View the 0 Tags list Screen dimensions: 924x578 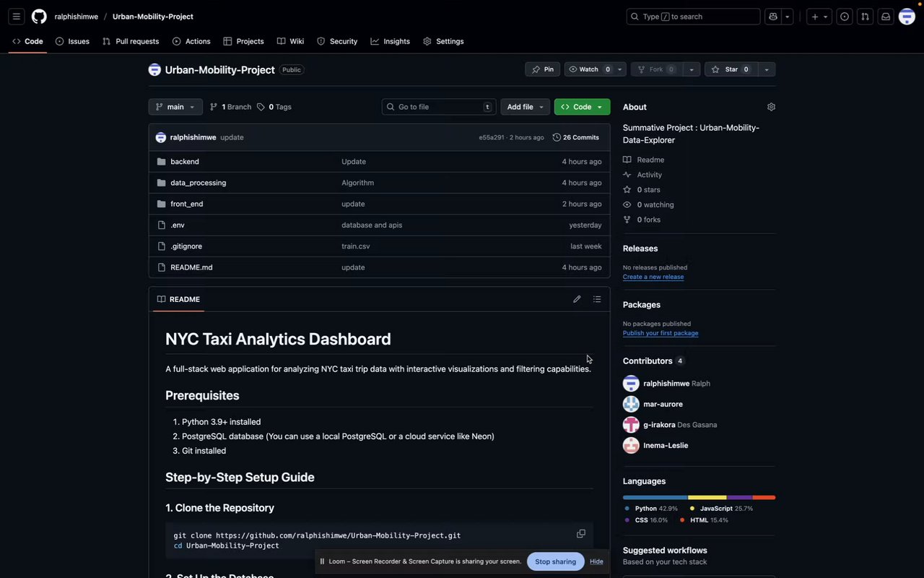(x=274, y=107)
